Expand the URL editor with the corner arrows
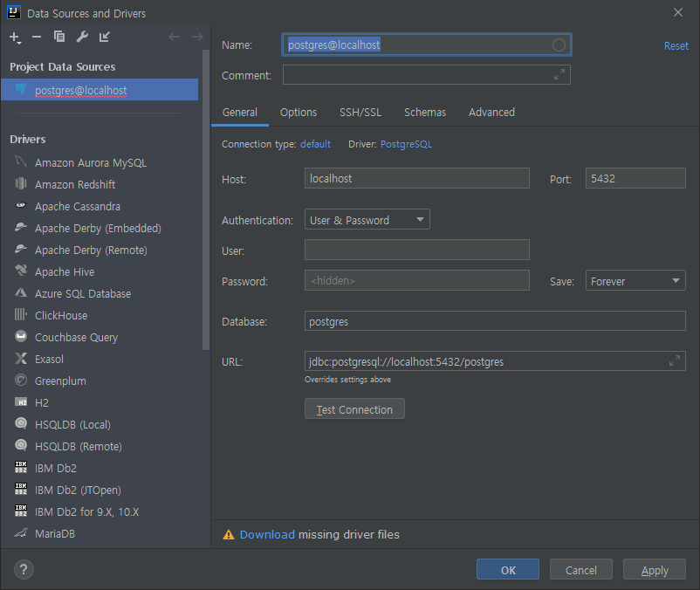Image resolution: width=700 pixels, height=590 pixels. [674, 360]
